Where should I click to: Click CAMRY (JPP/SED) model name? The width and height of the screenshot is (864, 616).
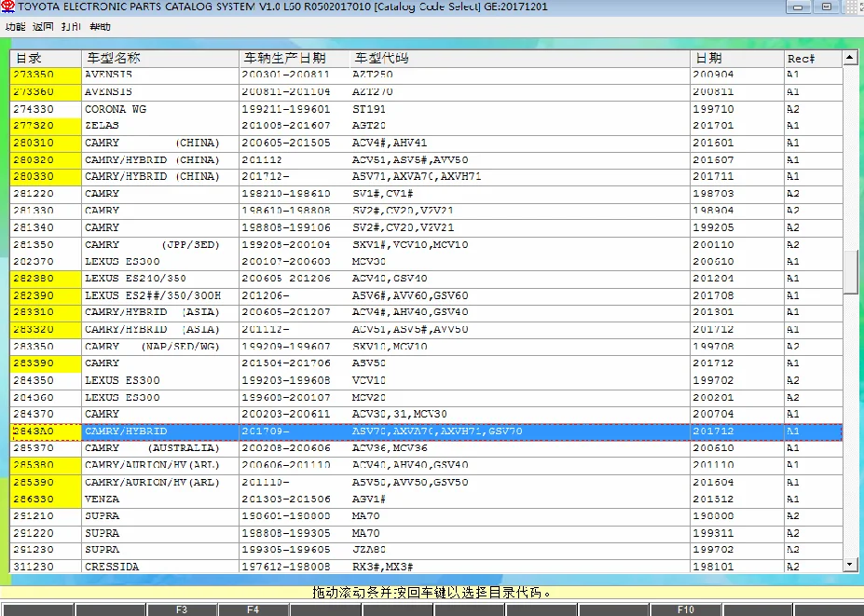click(152, 245)
